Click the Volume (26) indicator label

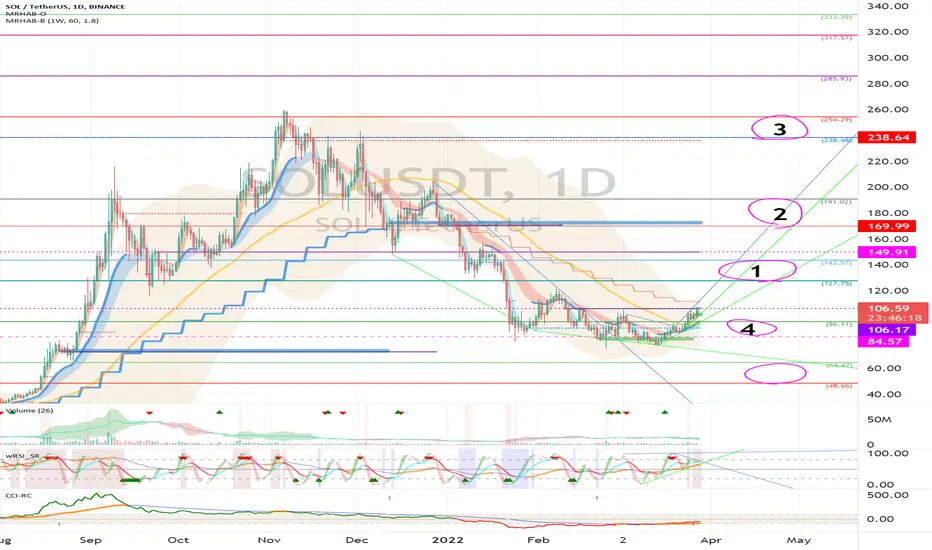click(29, 411)
